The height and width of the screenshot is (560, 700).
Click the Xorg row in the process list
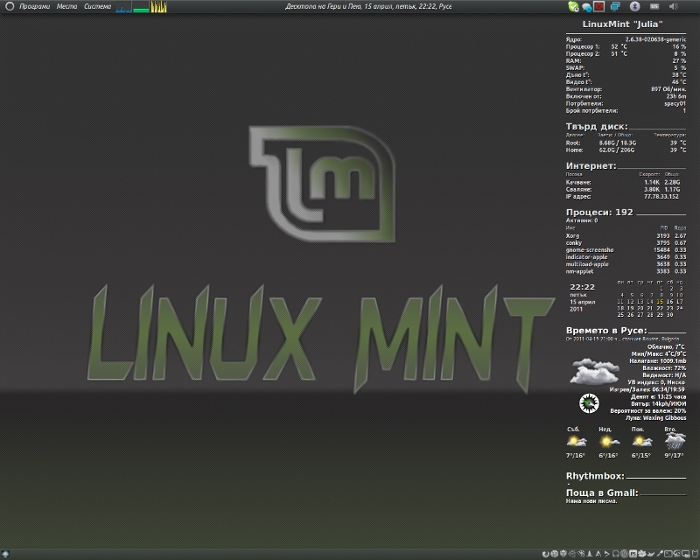coord(625,236)
